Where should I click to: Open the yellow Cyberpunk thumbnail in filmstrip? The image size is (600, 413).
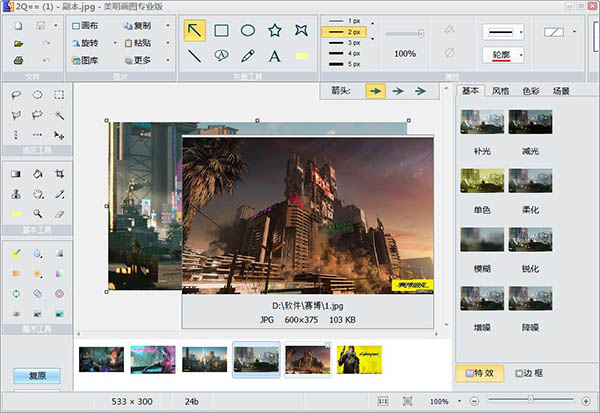click(359, 360)
